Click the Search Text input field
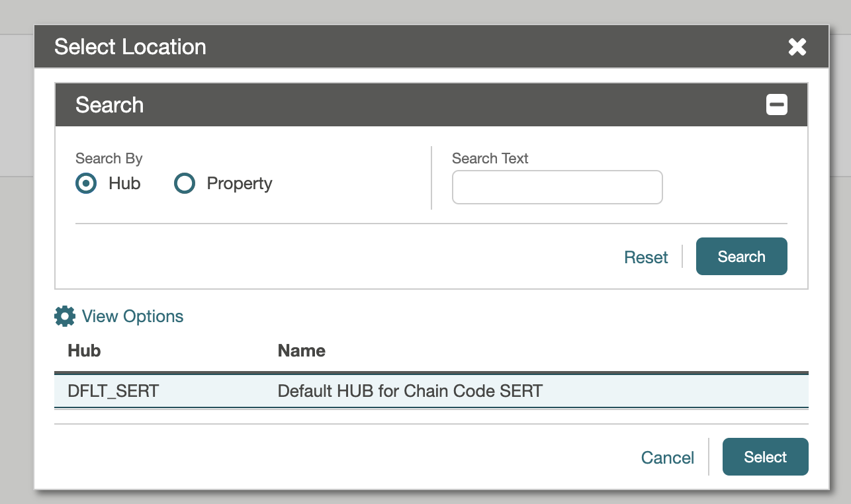Viewport: 851px width, 504px height. pyautogui.click(x=557, y=187)
